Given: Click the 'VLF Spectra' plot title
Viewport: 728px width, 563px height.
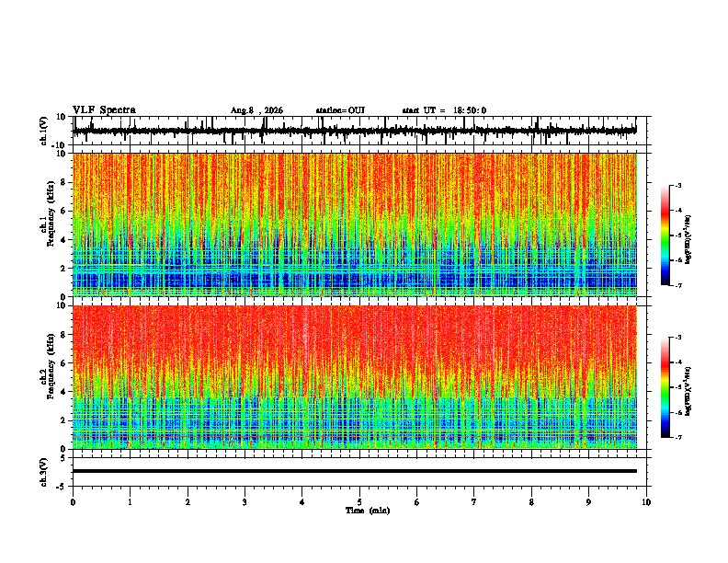Looking at the screenshot, I should click(x=104, y=110).
